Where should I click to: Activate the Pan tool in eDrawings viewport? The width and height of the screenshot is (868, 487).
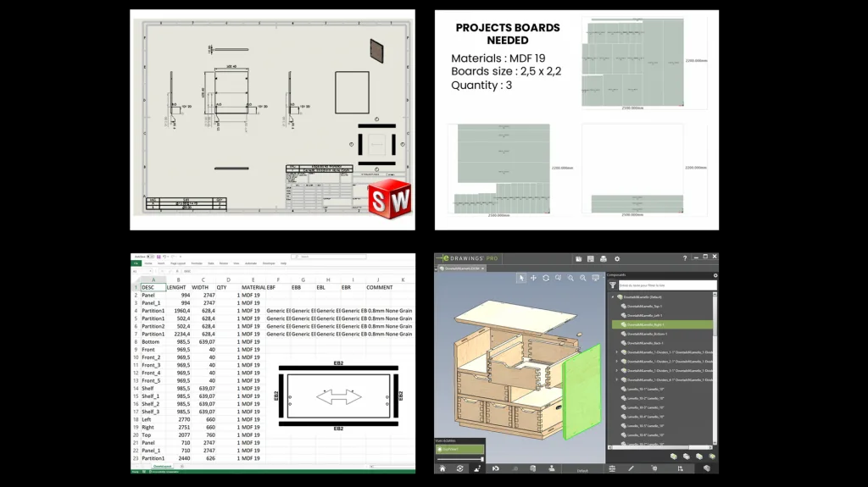tap(534, 278)
